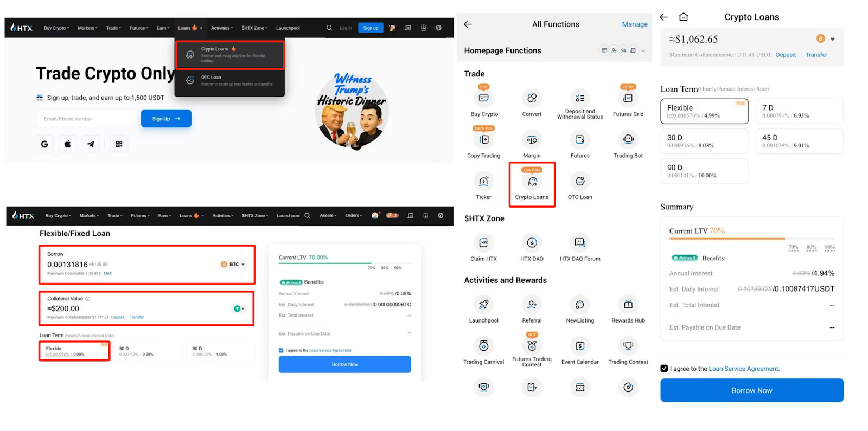
Task: Open the Trading Bot icon
Action: (628, 140)
